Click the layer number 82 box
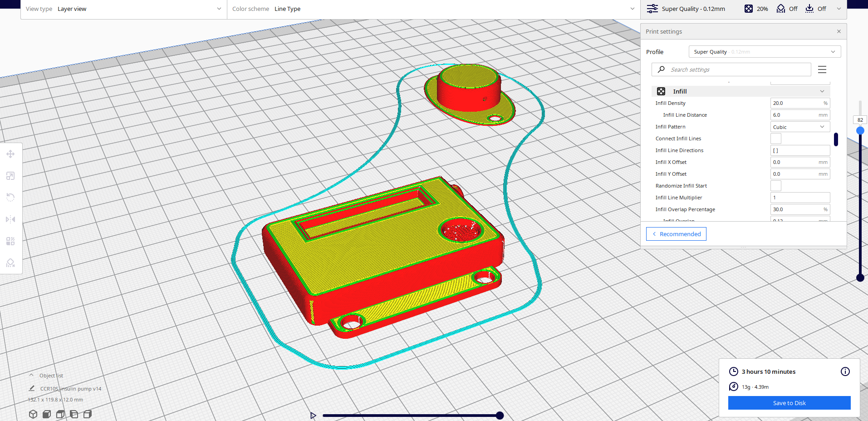 pyautogui.click(x=860, y=120)
